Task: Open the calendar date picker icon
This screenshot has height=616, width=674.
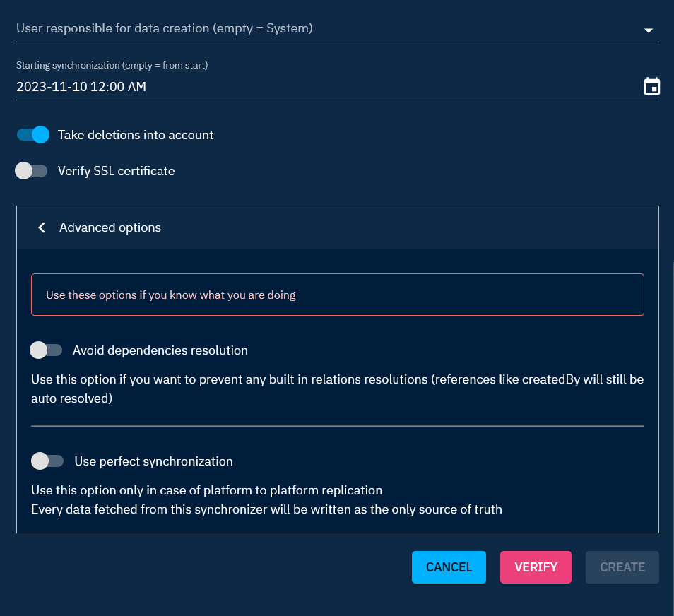Action: coord(651,87)
